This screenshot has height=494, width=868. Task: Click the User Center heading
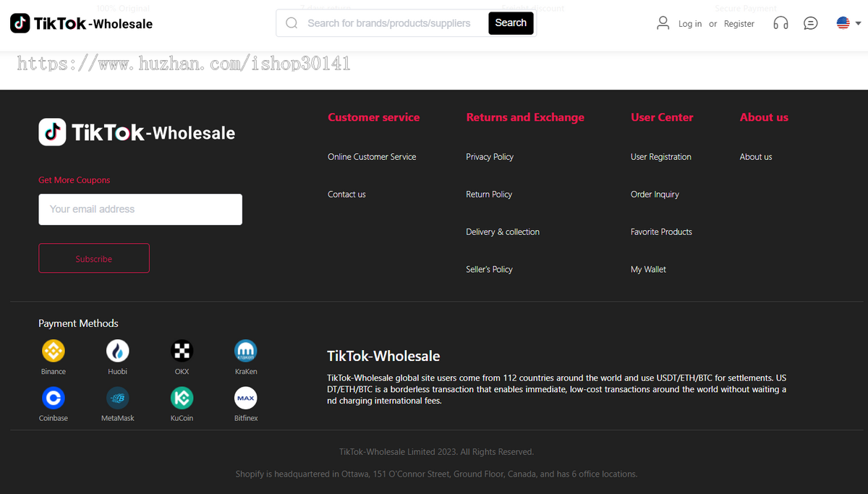pyautogui.click(x=662, y=117)
